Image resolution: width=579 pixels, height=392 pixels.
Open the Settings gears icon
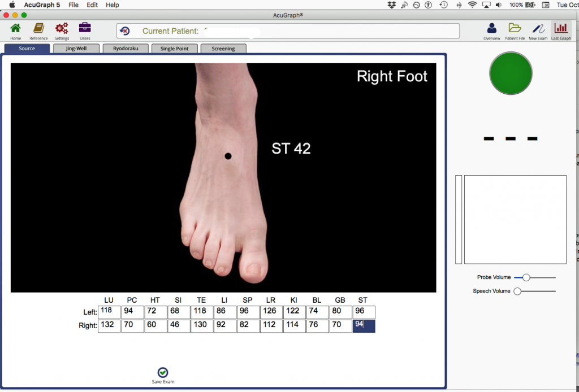[62, 31]
